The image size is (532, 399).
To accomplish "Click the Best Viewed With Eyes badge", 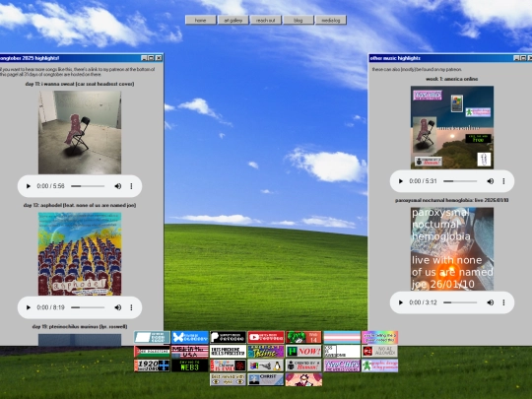I will pos(228,379).
